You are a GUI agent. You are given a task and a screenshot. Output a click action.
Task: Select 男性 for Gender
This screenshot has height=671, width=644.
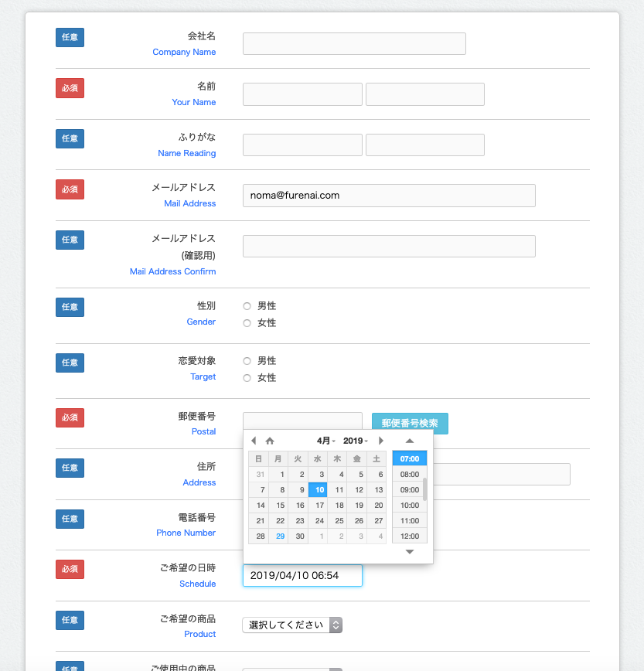click(x=247, y=306)
